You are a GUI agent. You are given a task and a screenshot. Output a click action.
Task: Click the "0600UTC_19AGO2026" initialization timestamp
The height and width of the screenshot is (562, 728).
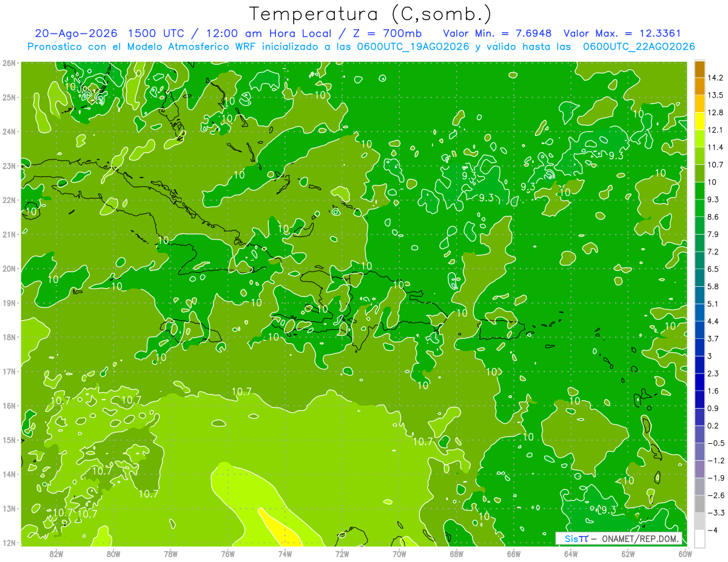[x=413, y=47]
